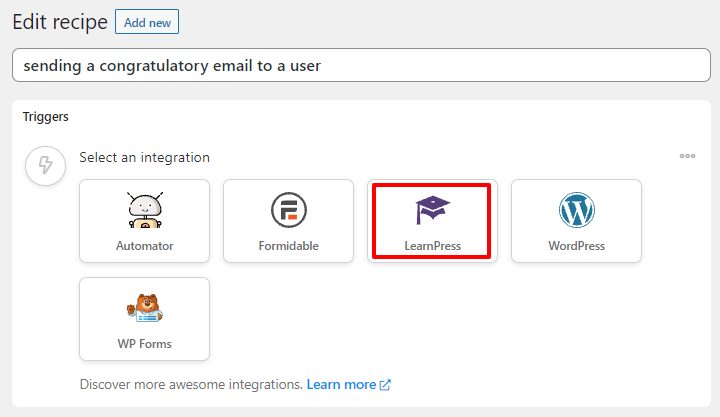Click the Triggers section heading
Image resolution: width=720 pixels, height=417 pixels.
[45, 117]
